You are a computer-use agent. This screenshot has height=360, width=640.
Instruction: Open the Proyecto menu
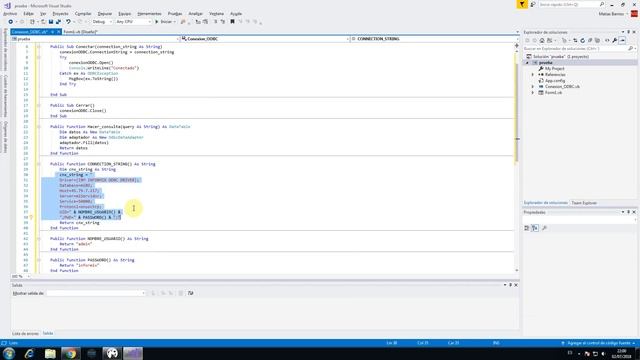pos(60,14)
